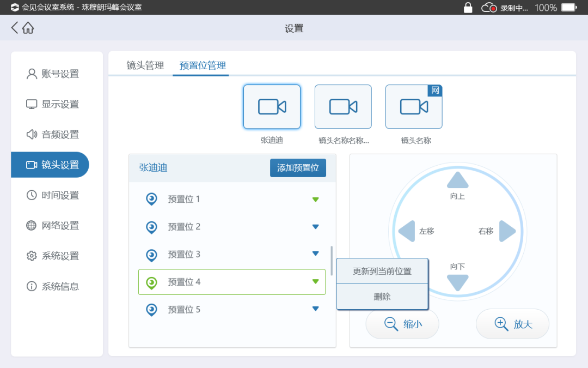The width and height of the screenshot is (588, 368).
Task: Click the preset list scrollbar
Action: coord(332,261)
